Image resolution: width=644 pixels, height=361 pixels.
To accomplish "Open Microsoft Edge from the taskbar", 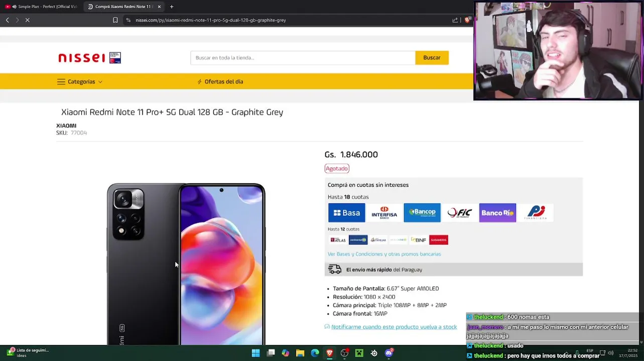I will tap(315, 353).
